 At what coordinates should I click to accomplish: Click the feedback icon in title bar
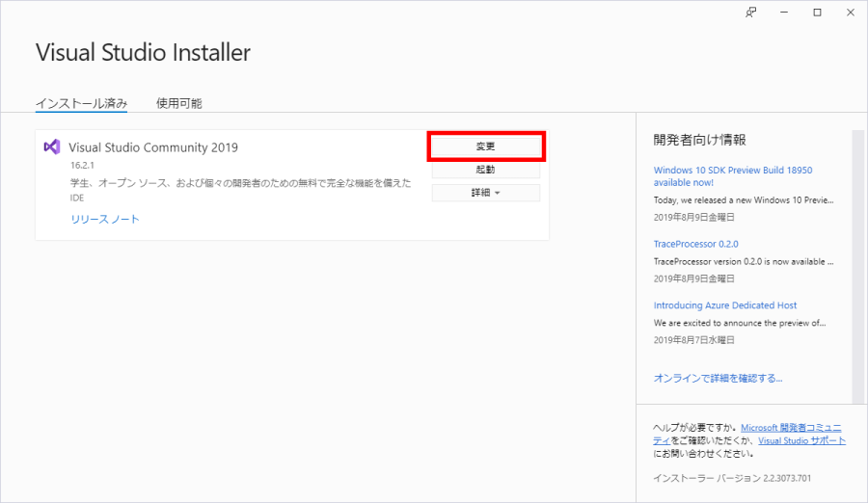[750, 13]
